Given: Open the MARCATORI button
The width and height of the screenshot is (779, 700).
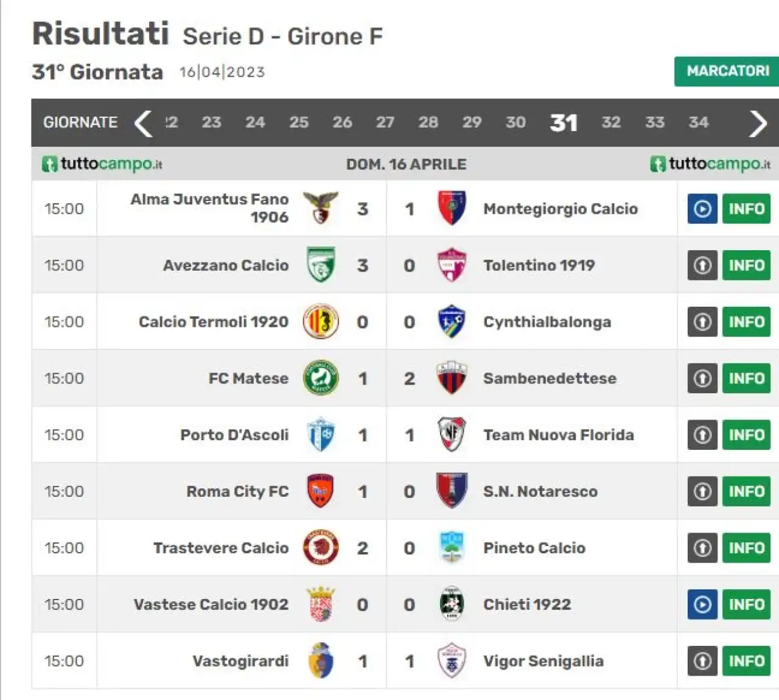Looking at the screenshot, I should 727,71.
